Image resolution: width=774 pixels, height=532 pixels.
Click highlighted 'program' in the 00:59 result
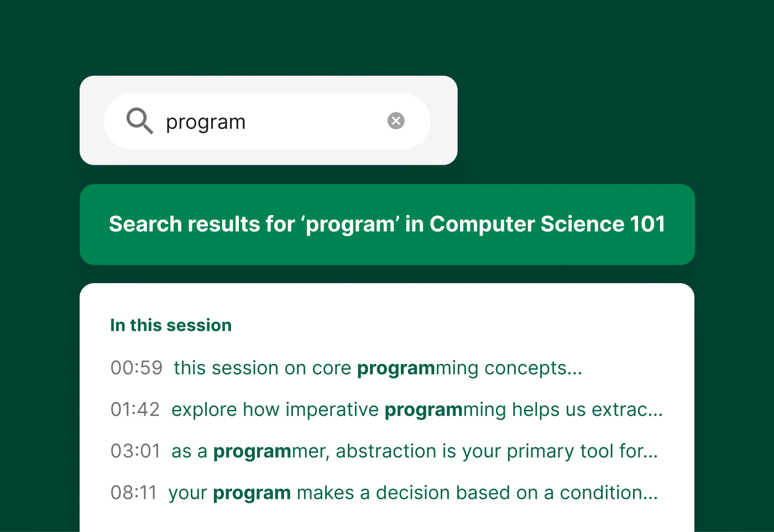396,368
